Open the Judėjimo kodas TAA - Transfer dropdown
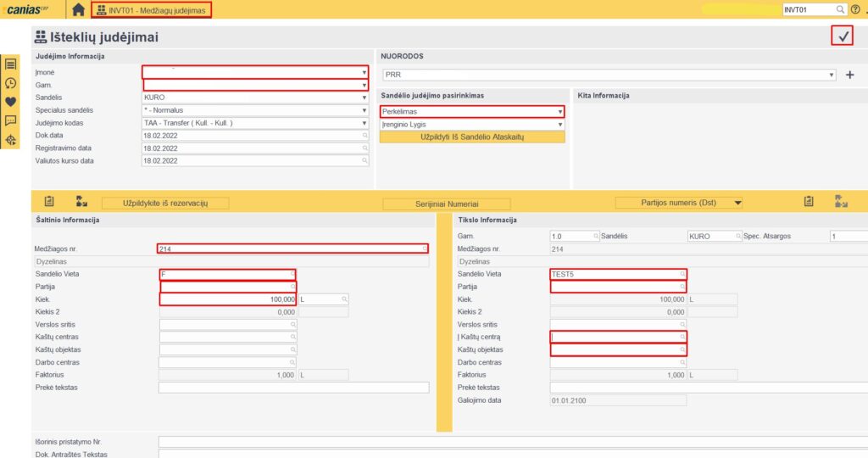Viewport: 868px width, 458px height. point(364,123)
